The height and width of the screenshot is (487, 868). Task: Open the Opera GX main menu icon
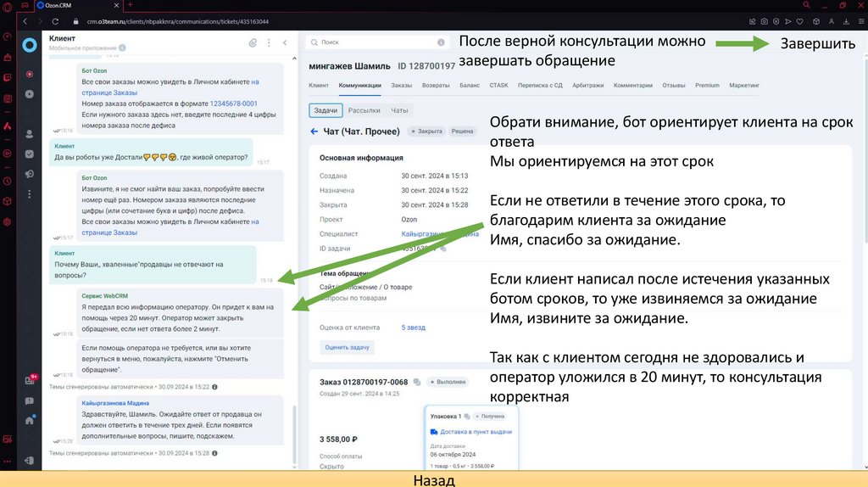coord(7,7)
